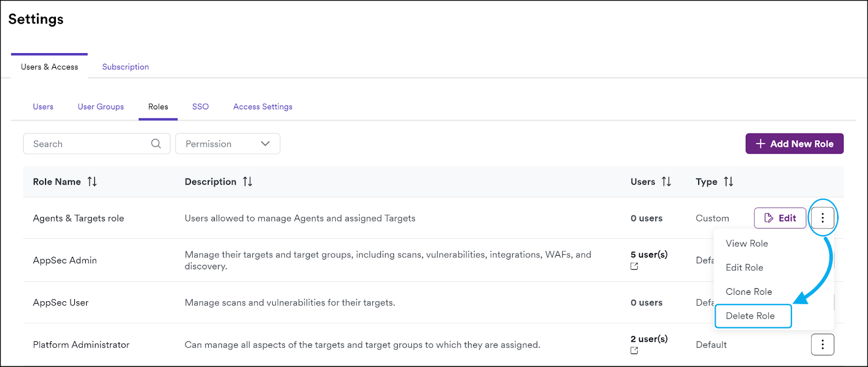Switch to the Subscription tab
The image size is (868, 367).
125,67
